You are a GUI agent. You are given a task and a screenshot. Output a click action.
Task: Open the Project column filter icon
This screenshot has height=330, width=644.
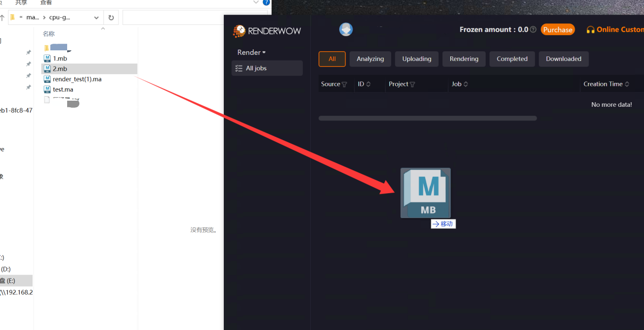point(413,84)
